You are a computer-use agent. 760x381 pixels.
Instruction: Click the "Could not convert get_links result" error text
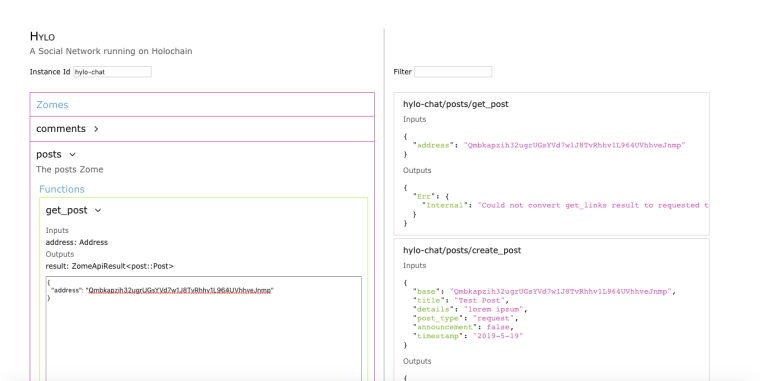(592, 205)
